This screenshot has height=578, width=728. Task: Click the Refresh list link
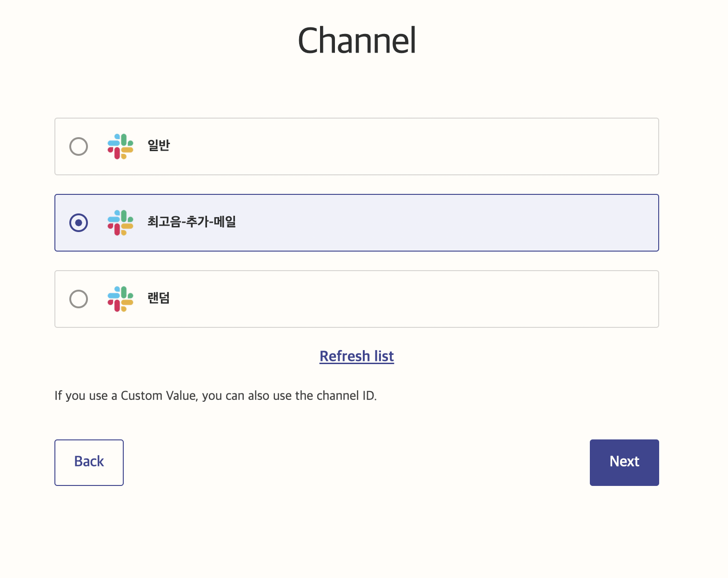pos(357,356)
